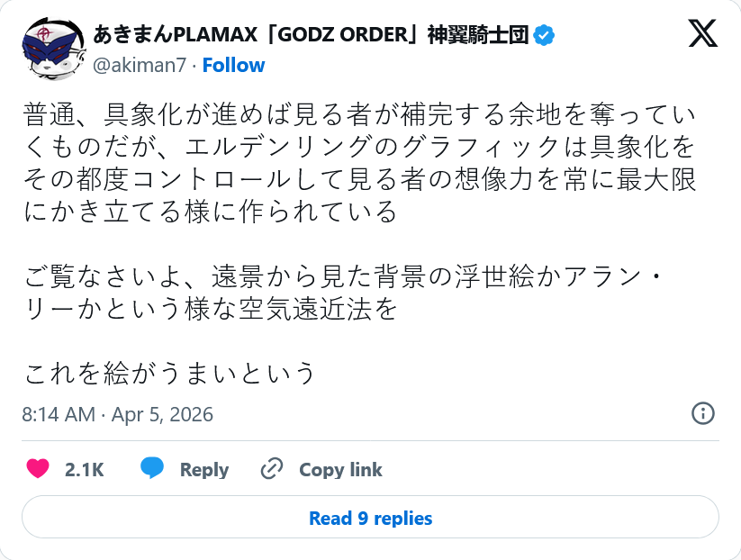Click the final line これを絵がうまいという

170,373
